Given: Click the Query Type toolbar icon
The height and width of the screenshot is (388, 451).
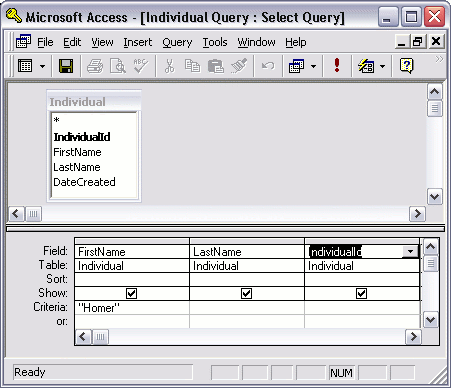Looking at the screenshot, I should [x=296, y=66].
